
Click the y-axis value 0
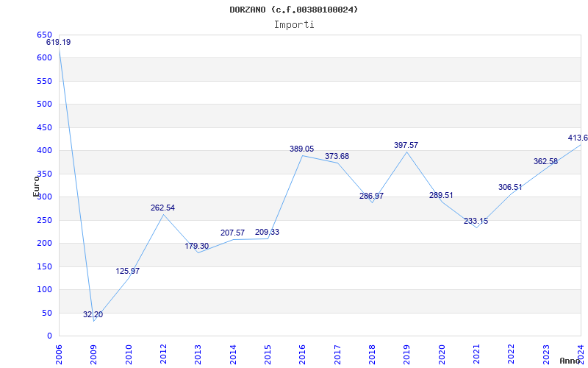tap(49, 336)
